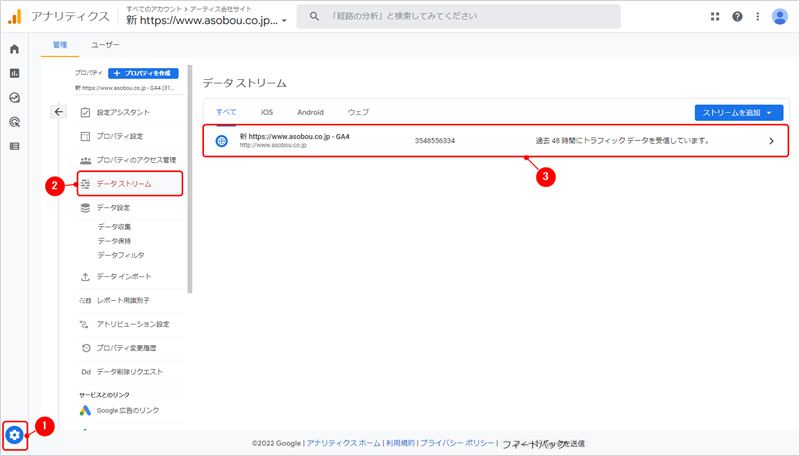Image resolution: width=800 pixels, height=456 pixels.
Task: Open Advertising target icon in left rail
Action: [x=14, y=122]
